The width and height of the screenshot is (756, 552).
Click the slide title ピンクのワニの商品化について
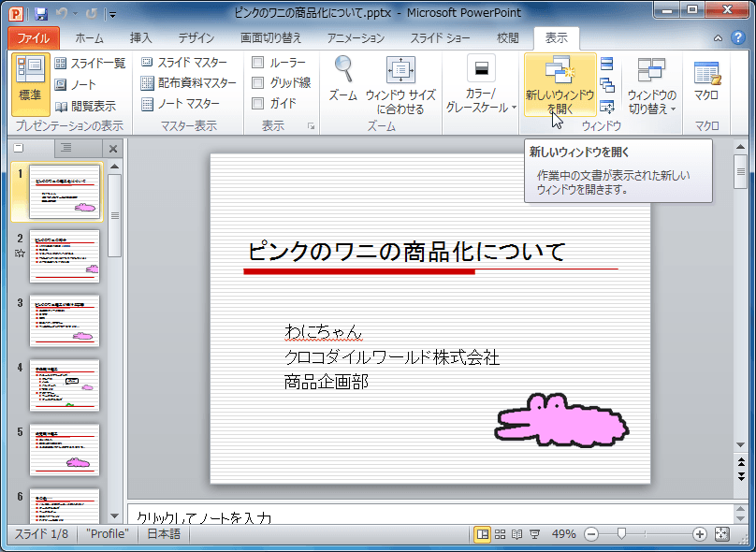pos(406,252)
